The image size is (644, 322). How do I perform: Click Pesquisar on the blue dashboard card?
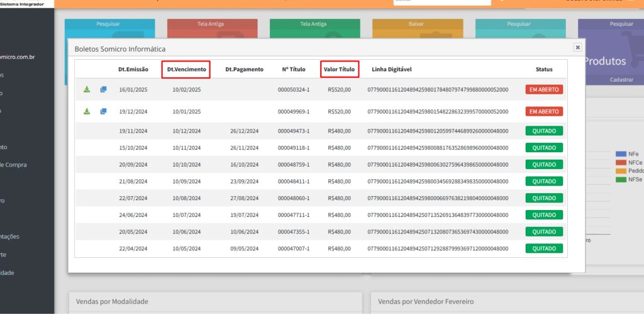point(108,24)
